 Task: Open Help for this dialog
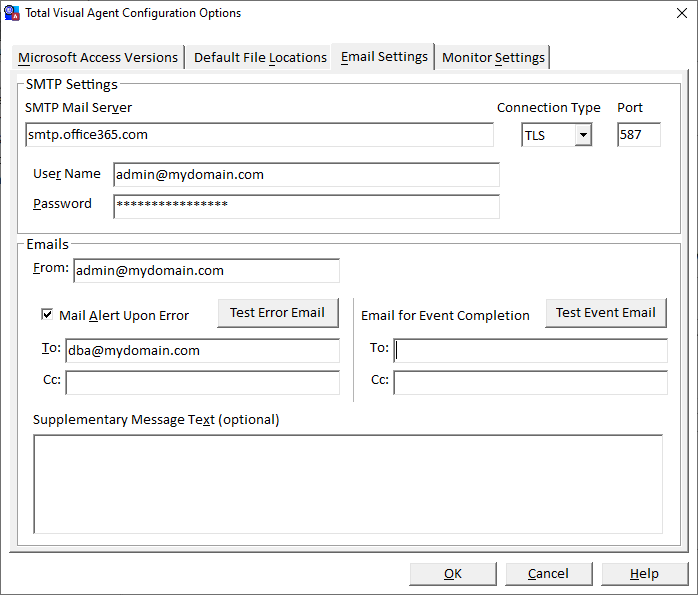[x=645, y=574]
